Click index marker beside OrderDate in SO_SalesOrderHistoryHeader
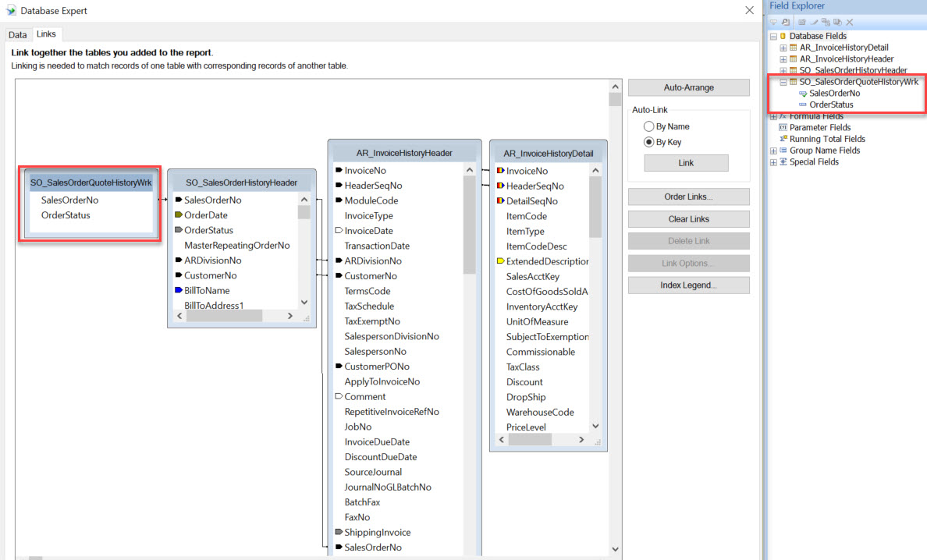927x560 pixels. coord(179,215)
